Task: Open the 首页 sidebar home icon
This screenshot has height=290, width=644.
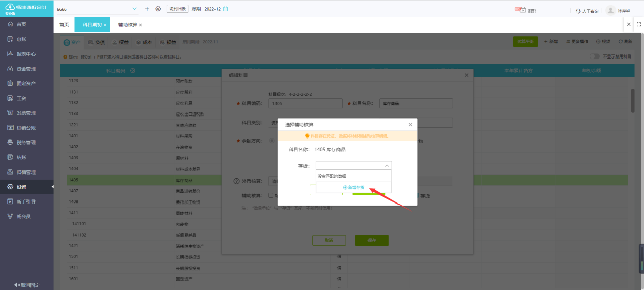Action: click(10, 24)
